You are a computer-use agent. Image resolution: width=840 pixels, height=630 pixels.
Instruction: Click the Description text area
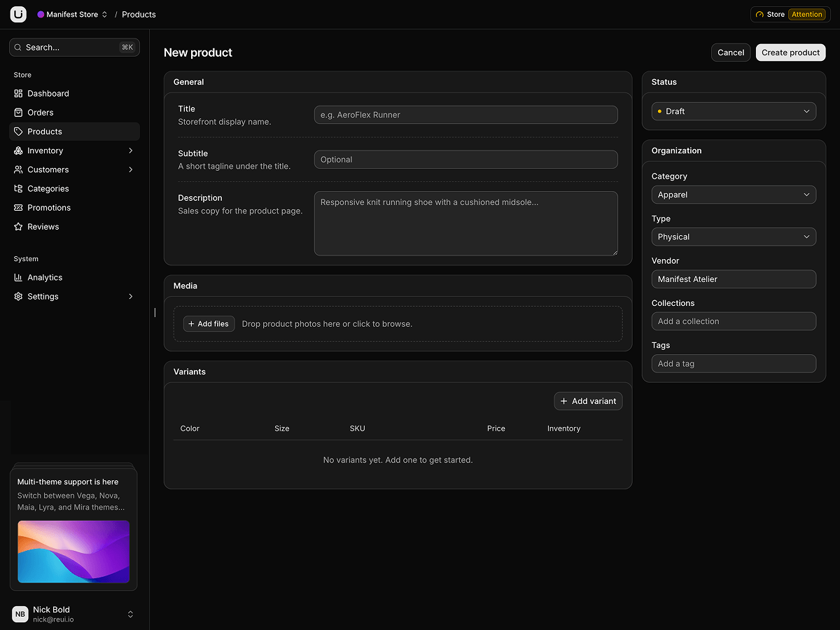click(x=465, y=223)
